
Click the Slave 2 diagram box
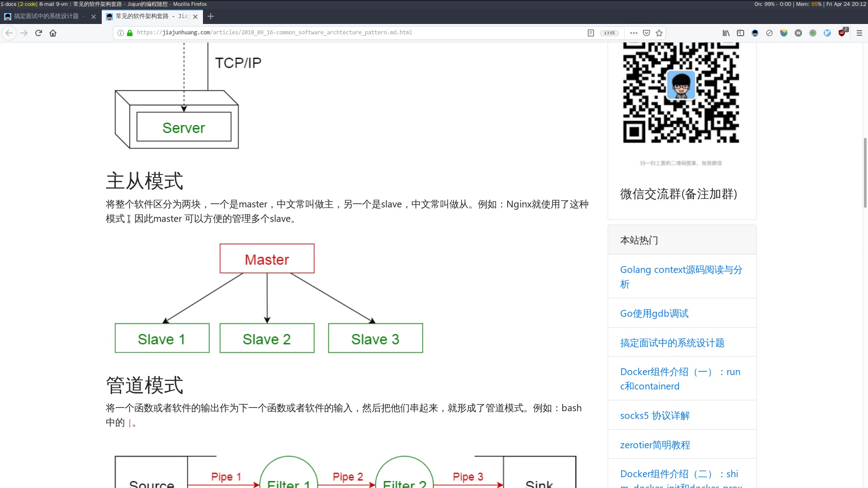[x=267, y=338]
